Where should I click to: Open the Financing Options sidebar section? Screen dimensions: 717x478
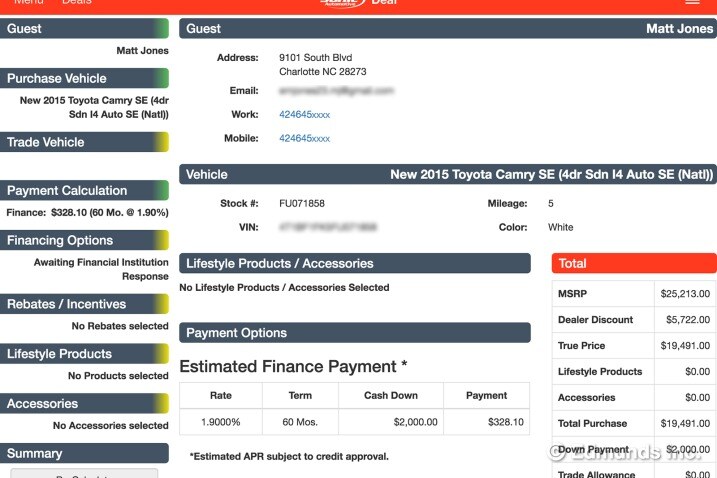click(84, 240)
